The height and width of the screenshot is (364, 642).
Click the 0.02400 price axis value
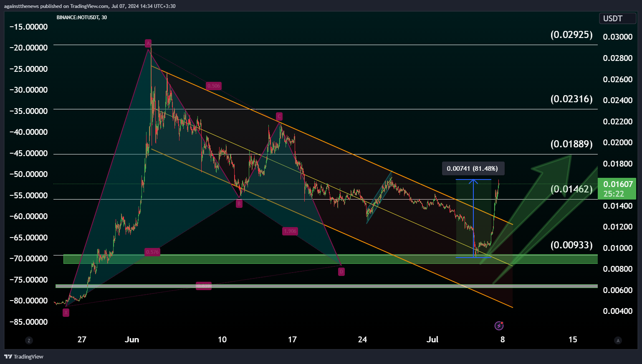[618, 100]
